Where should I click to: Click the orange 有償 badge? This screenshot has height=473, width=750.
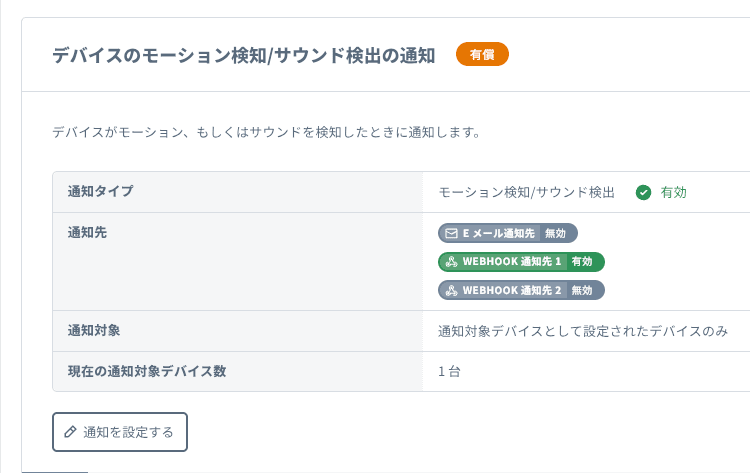[x=482, y=54]
